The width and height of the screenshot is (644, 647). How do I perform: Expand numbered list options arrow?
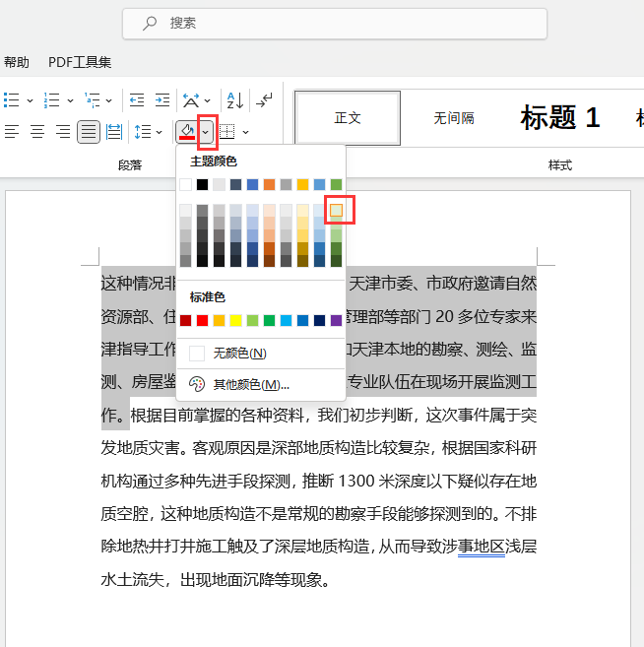[70, 100]
